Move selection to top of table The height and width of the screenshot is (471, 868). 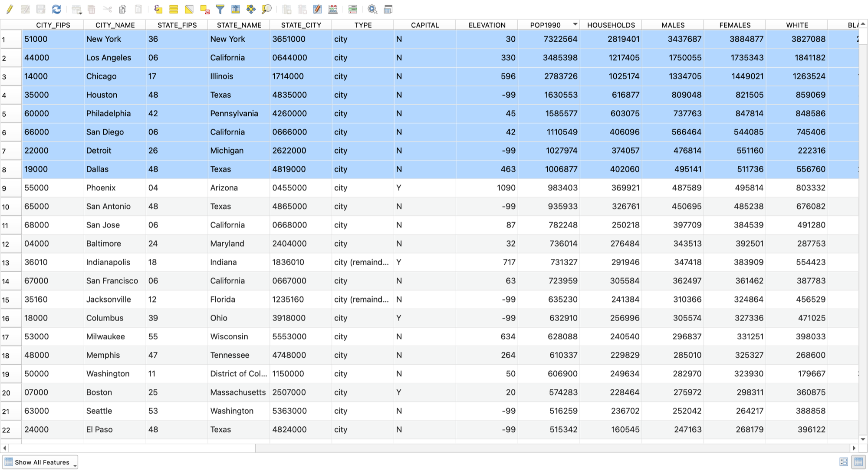pos(235,9)
